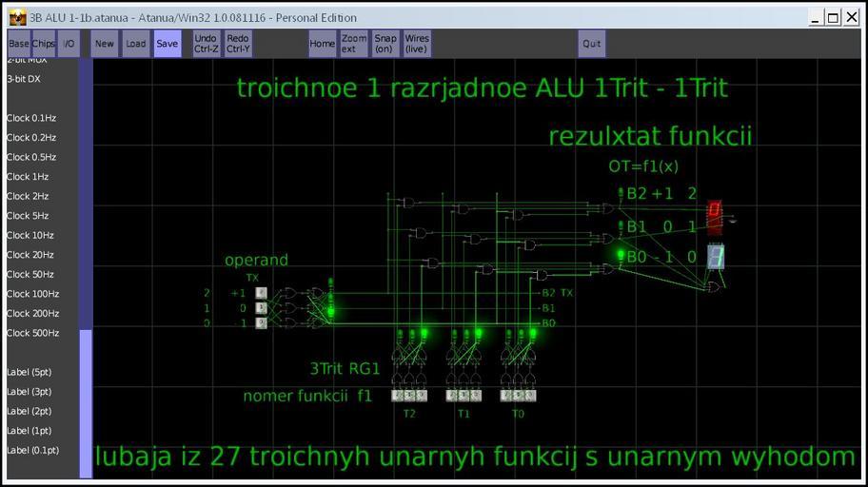This screenshot has height=487, width=868.
Task: Undo the last action
Action: [x=207, y=44]
